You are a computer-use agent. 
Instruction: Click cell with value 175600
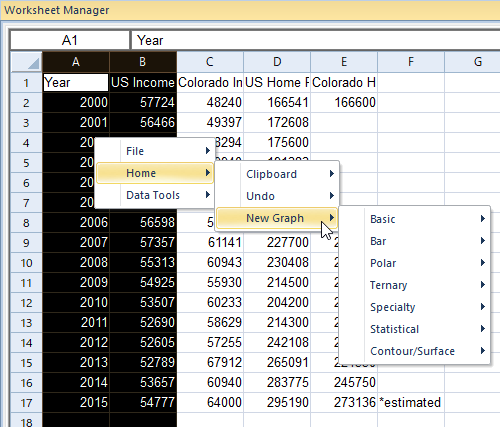(x=277, y=142)
